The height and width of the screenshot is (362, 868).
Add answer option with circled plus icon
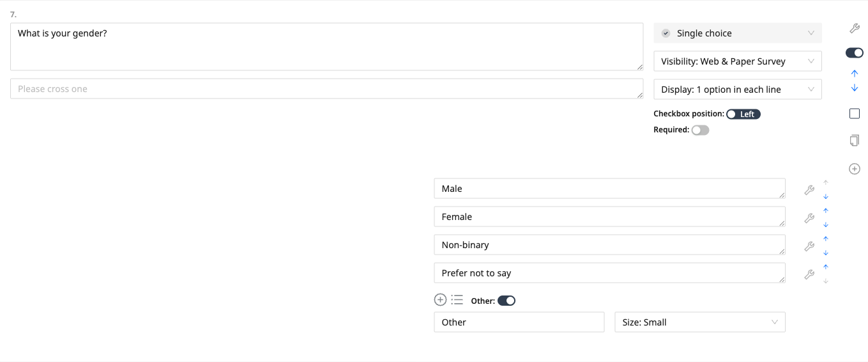pyautogui.click(x=440, y=300)
